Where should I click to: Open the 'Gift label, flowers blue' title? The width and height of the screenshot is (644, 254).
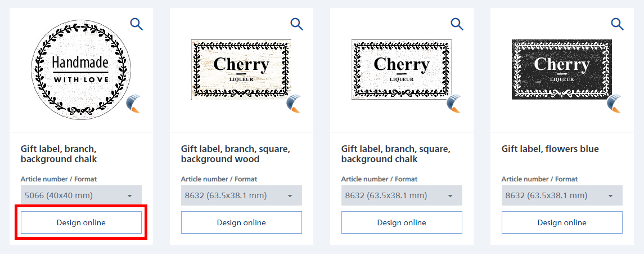[550, 149]
